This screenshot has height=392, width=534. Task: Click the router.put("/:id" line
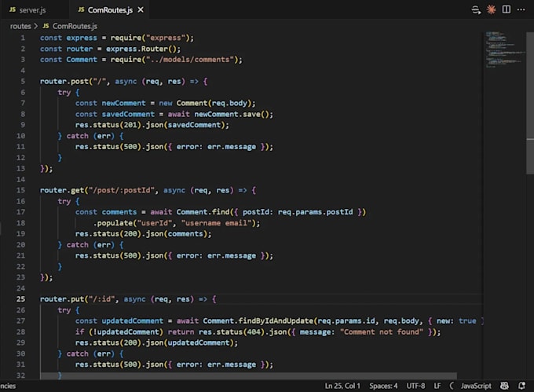click(x=128, y=299)
